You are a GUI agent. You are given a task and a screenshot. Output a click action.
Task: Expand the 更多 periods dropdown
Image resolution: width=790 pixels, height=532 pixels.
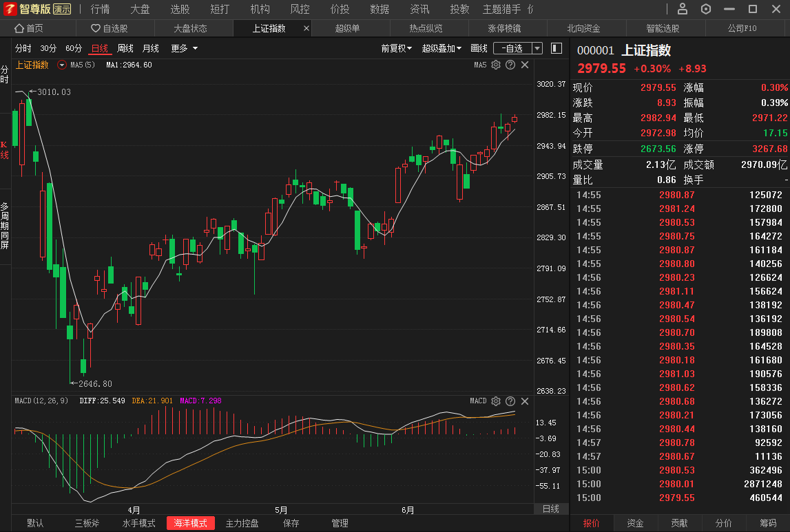coord(184,48)
